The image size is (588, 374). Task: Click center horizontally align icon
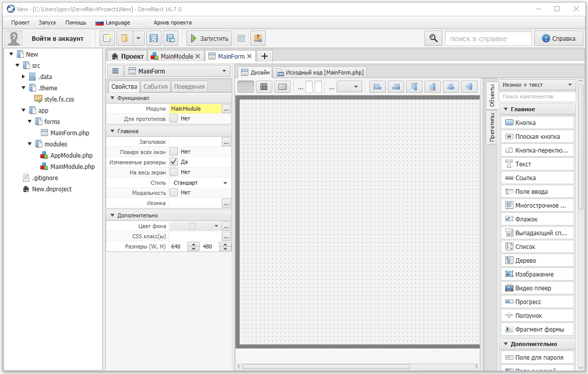point(451,87)
